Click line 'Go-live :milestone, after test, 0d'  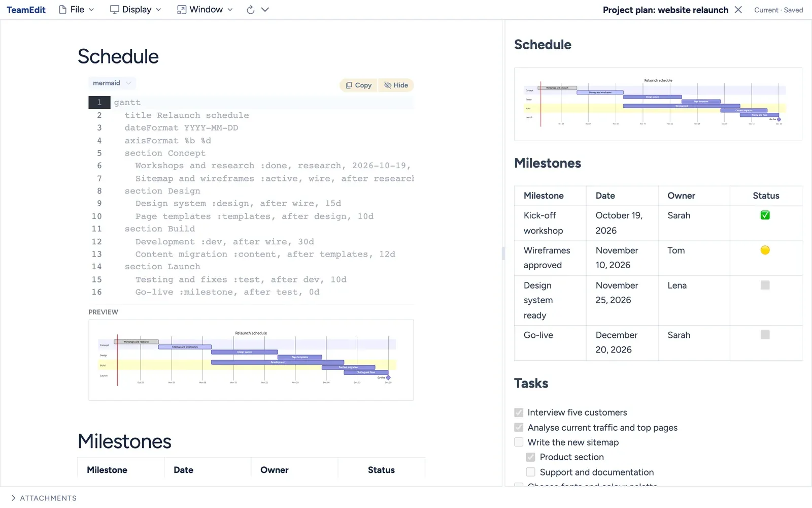tap(227, 292)
